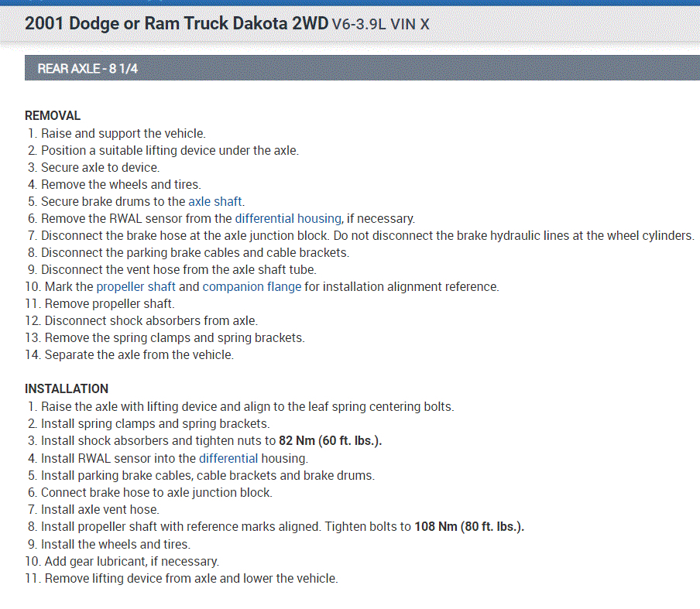Click the Remove the wheels and tires step
700x609 pixels.
(121, 184)
